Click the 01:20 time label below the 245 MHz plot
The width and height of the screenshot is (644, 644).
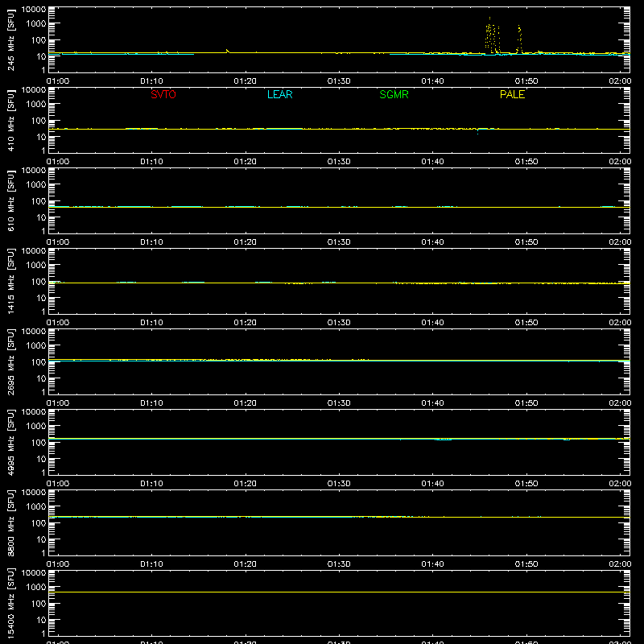point(246,81)
